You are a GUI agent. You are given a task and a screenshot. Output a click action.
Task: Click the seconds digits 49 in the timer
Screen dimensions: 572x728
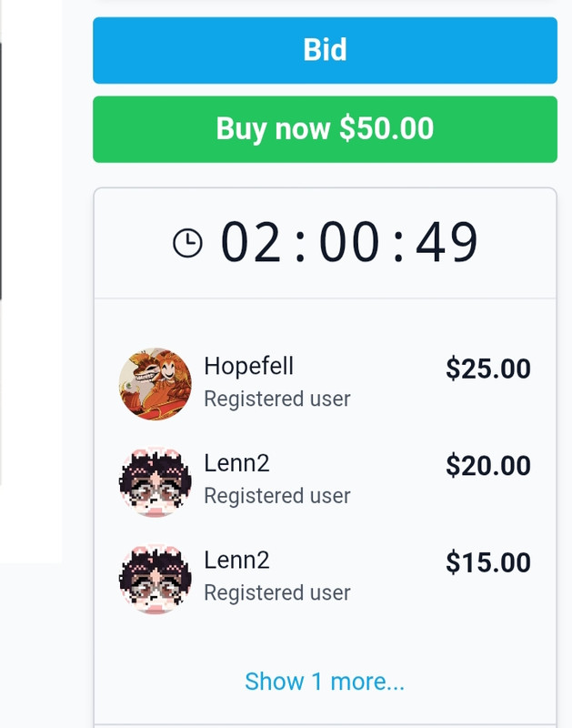[447, 242]
